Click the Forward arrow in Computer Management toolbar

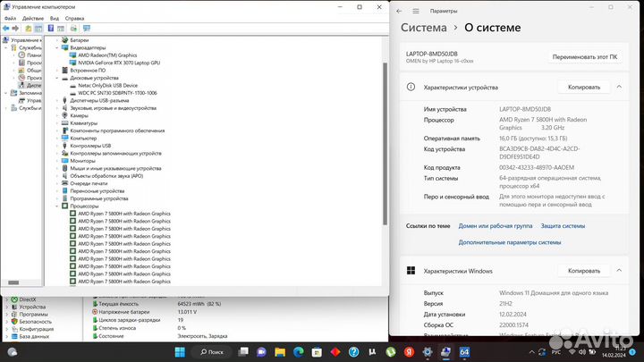click(x=15, y=29)
